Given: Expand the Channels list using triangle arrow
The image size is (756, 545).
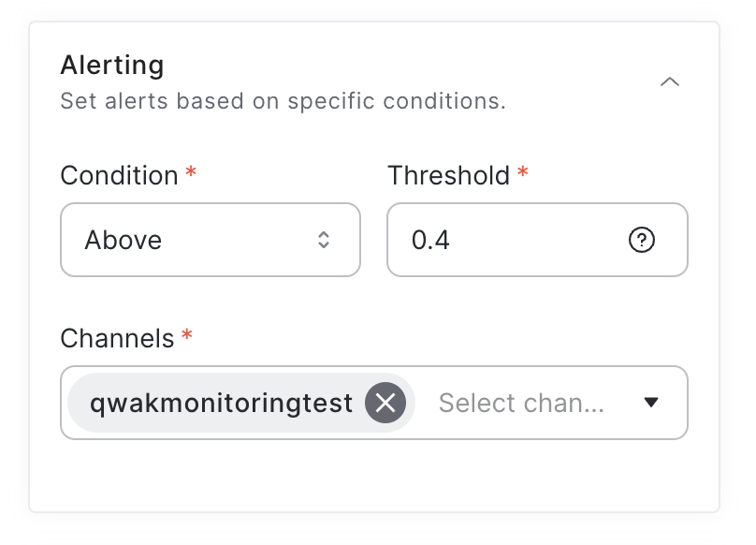Looking at the screenshot, I should [x=652, y=403].
